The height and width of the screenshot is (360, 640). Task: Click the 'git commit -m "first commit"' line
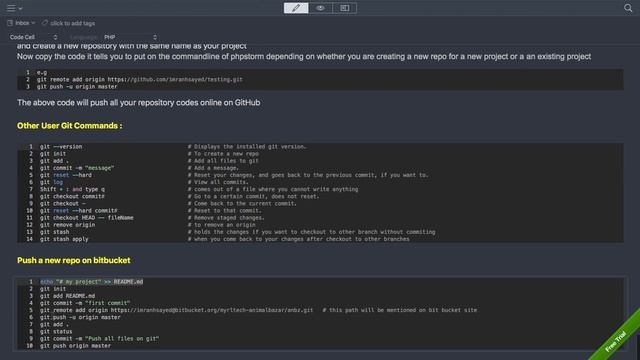(x=85, y=303)
